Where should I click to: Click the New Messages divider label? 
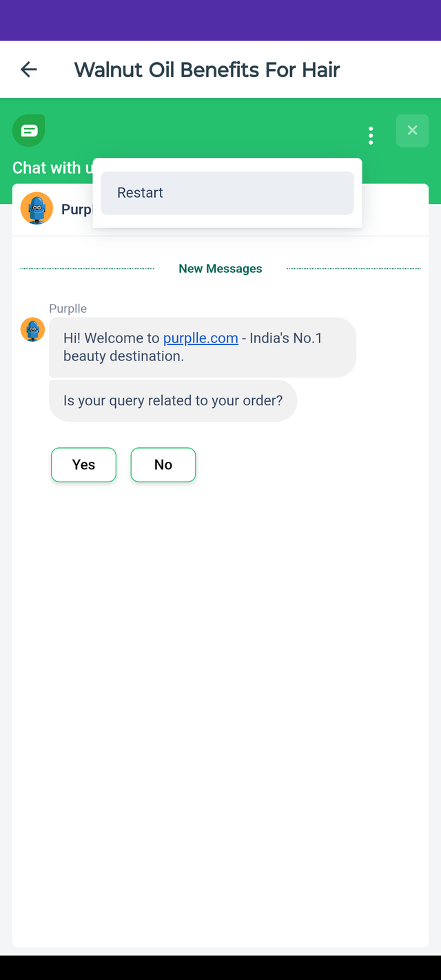[220, 269]
